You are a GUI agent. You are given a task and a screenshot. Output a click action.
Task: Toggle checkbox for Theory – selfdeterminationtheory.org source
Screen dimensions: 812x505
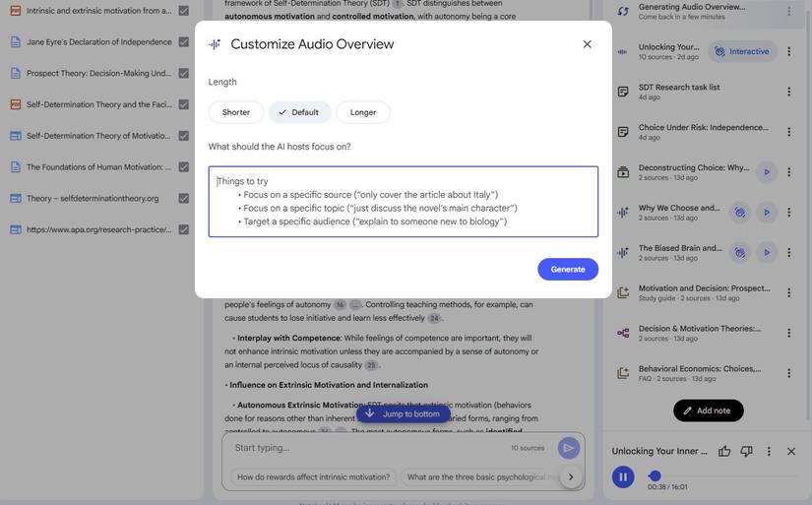(183, 198)
